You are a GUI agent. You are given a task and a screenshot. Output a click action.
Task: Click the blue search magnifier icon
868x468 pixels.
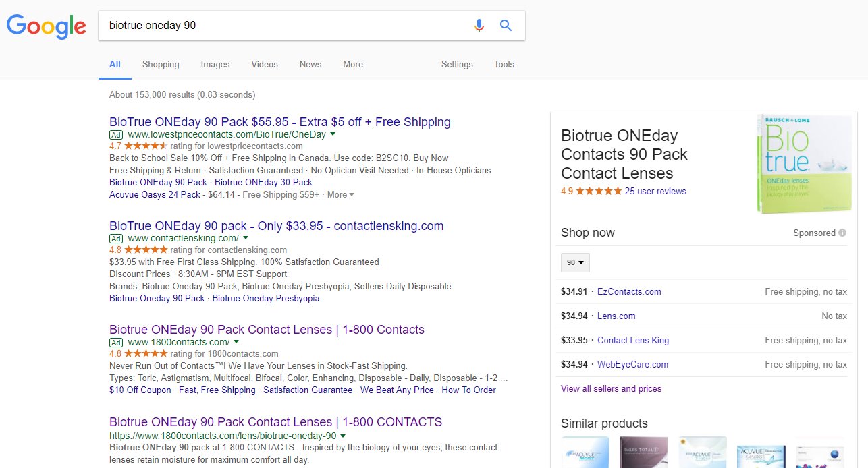point(506,26)
